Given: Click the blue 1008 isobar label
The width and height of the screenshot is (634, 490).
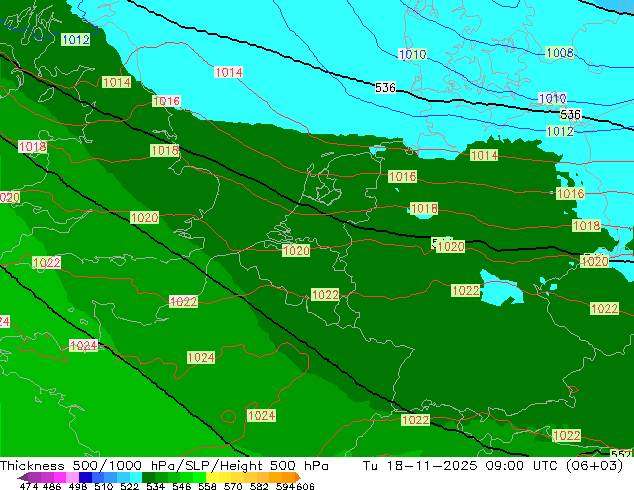Looking at the screenshot, I should coord(560,53).
